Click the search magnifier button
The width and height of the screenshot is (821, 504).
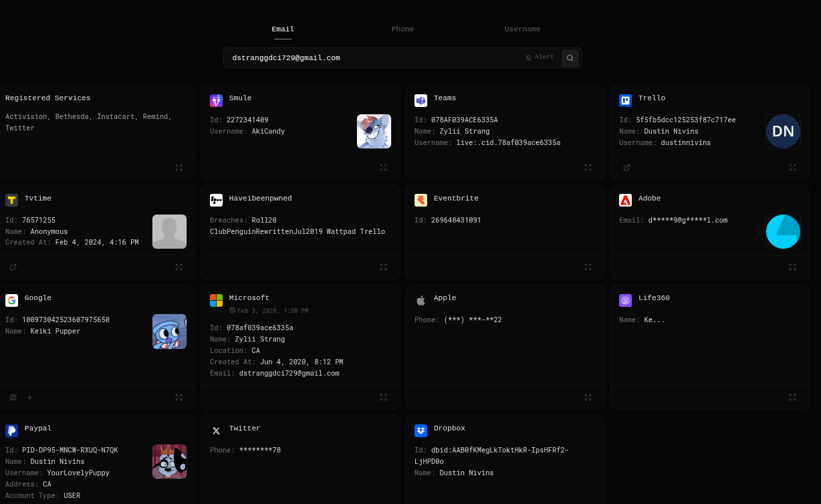(570, 58)
